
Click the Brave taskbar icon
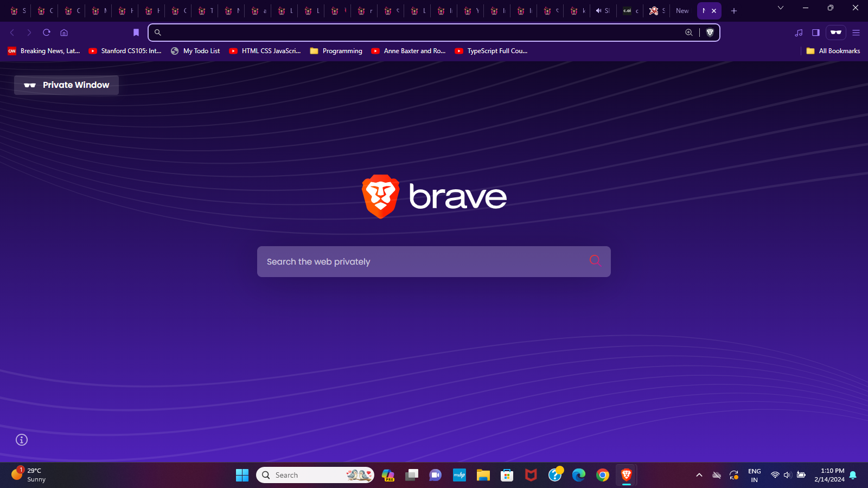627,475
